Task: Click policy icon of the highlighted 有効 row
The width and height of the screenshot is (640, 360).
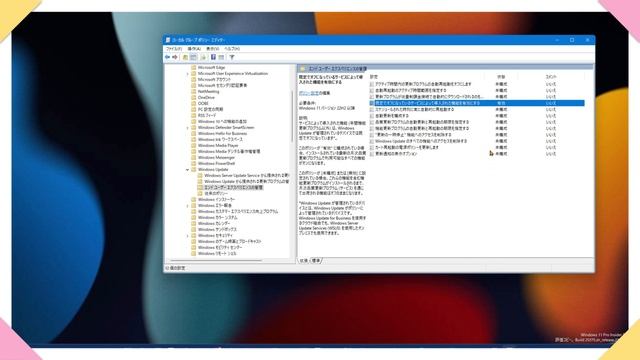Action: tap(372, 103)
